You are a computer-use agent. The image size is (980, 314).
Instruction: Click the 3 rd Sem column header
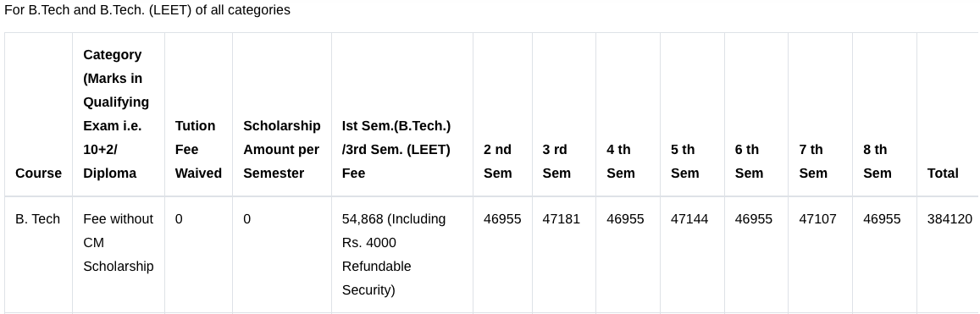tap(556, 161)
